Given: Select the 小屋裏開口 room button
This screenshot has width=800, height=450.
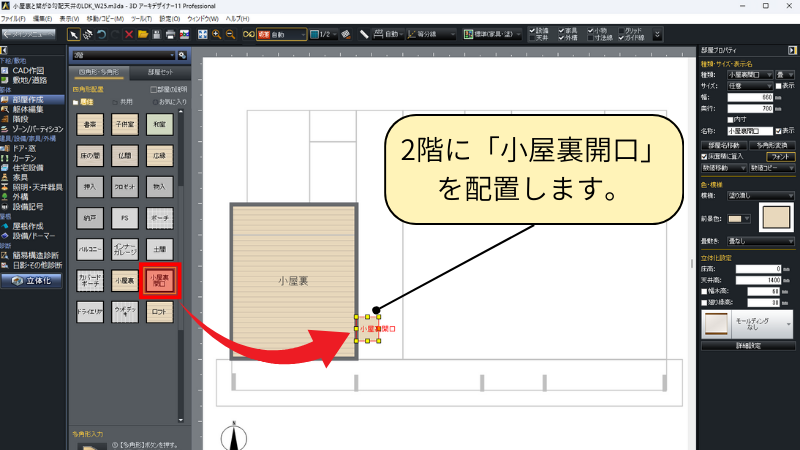Looking at the screenshot, I should (158, 283).
